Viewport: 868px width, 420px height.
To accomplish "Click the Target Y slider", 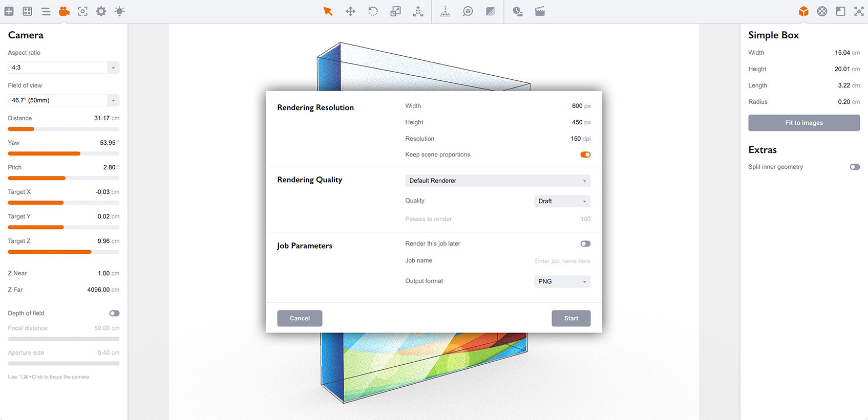I will 63,227.
